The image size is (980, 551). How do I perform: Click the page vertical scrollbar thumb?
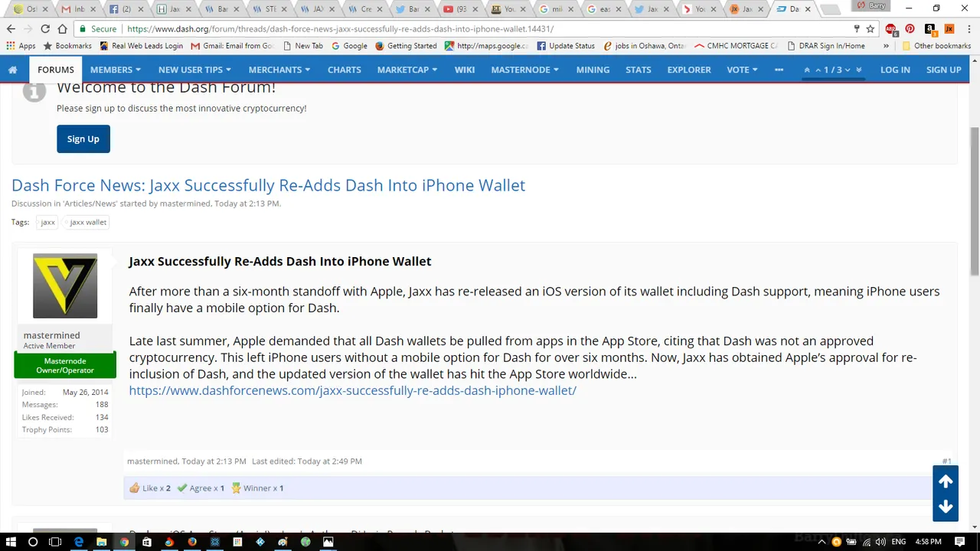[x=974, y=201]
